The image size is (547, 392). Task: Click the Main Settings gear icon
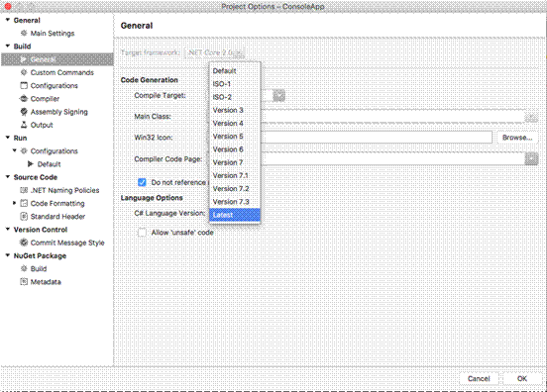pyautogui.click(x=24, y=33)
